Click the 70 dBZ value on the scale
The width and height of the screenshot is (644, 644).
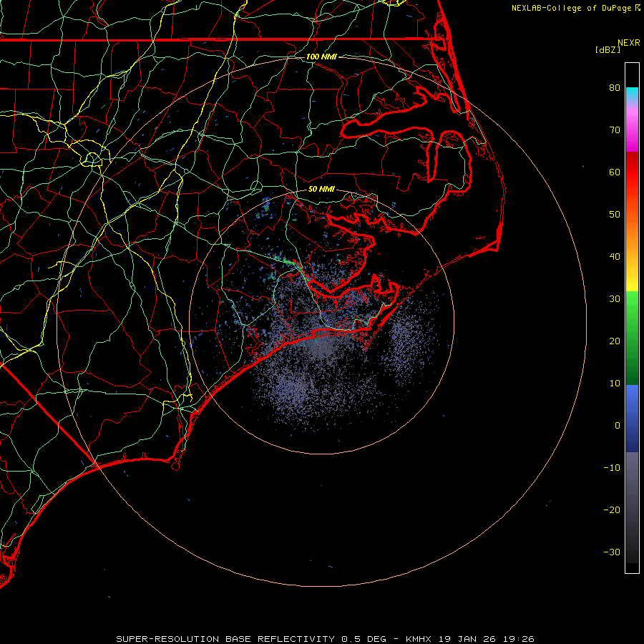click(615, 130)
